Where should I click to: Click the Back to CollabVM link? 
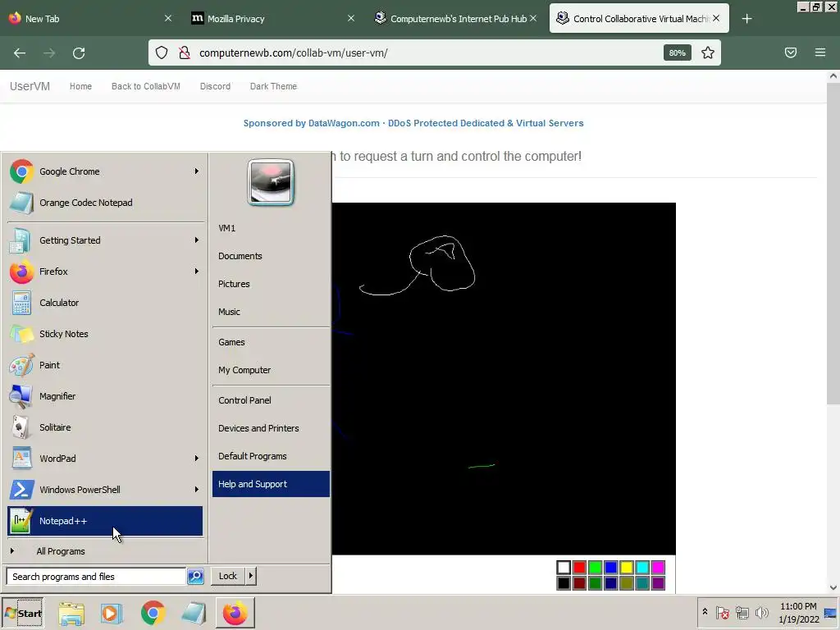coord(146,86)
